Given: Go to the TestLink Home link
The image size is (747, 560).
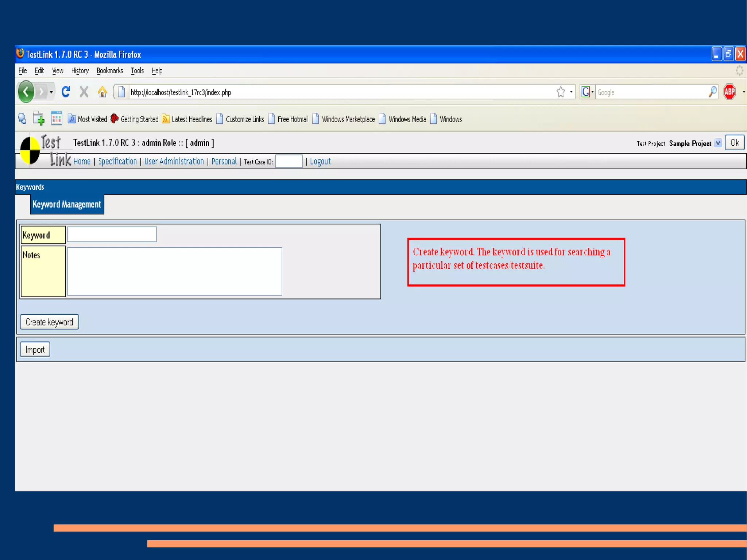Looking at the screenshot, I should (x=82, y=161).
